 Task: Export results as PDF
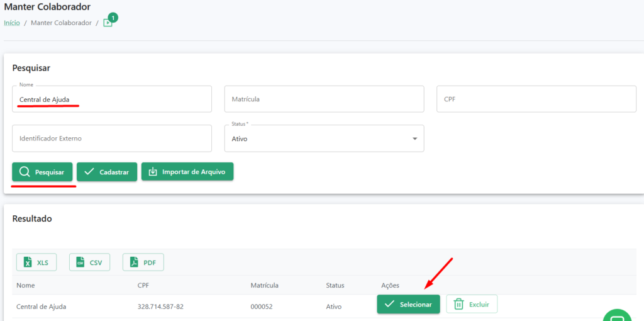pyautogui.click(x=143, y=262)
